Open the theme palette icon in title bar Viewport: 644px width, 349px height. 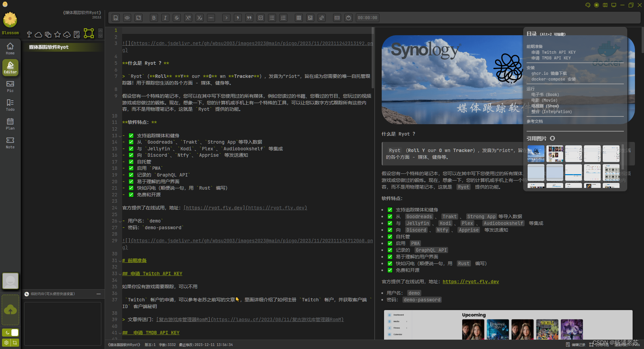(x=588, y=5)
